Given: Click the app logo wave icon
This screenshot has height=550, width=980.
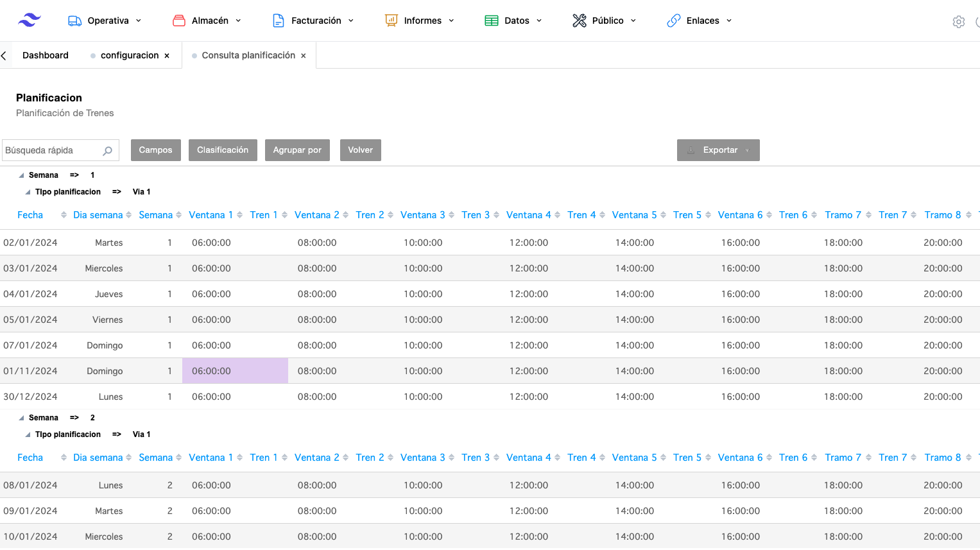Looking at the screenshot, I should tap(29, 21).
